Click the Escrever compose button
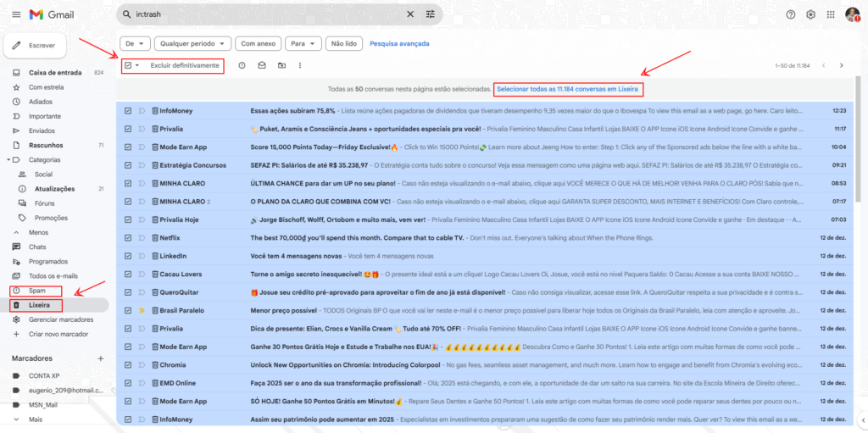 36,46
